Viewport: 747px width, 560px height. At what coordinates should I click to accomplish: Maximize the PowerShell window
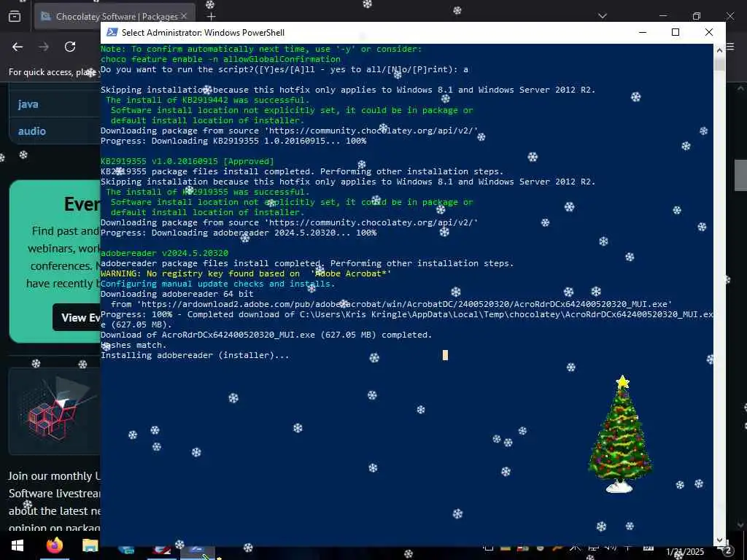point(675,32)
